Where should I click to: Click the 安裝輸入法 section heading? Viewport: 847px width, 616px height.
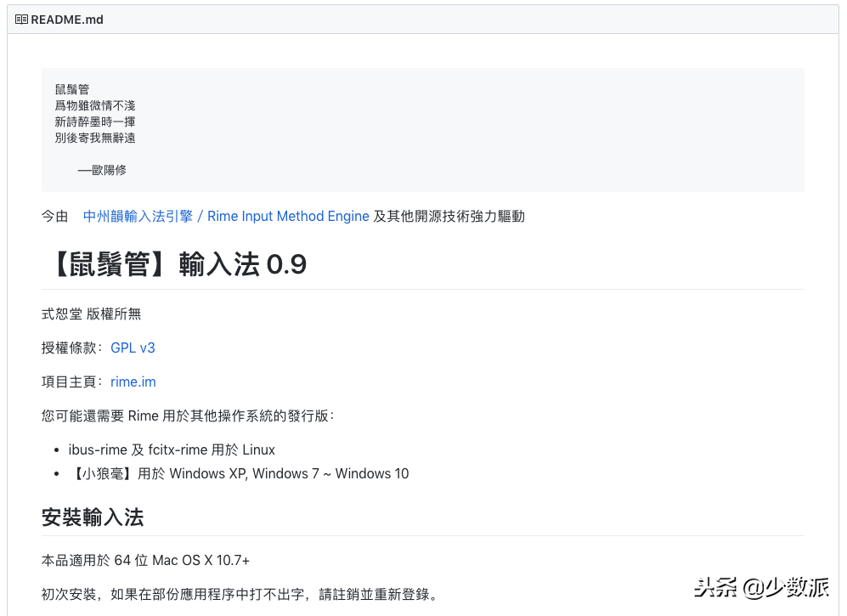click(x=93, y=517)
